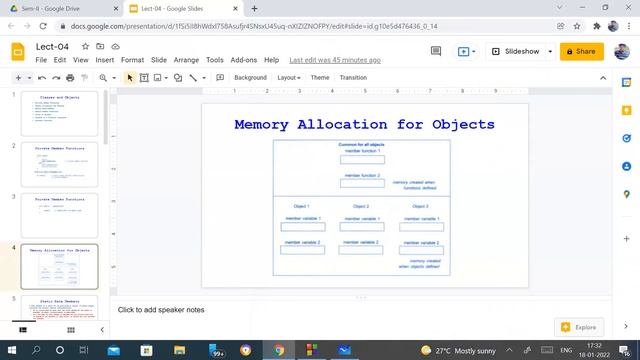640x360 pixels.
Task: Open the Format menu
Action: pyautogui.click(x=132, y=60)
